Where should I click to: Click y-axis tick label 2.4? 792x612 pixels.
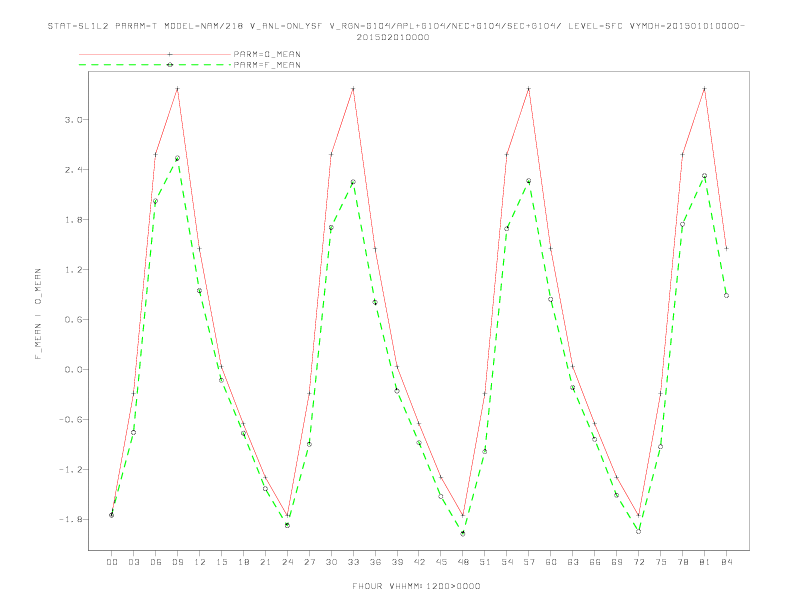pyautogui.click(x=73, y=170)
